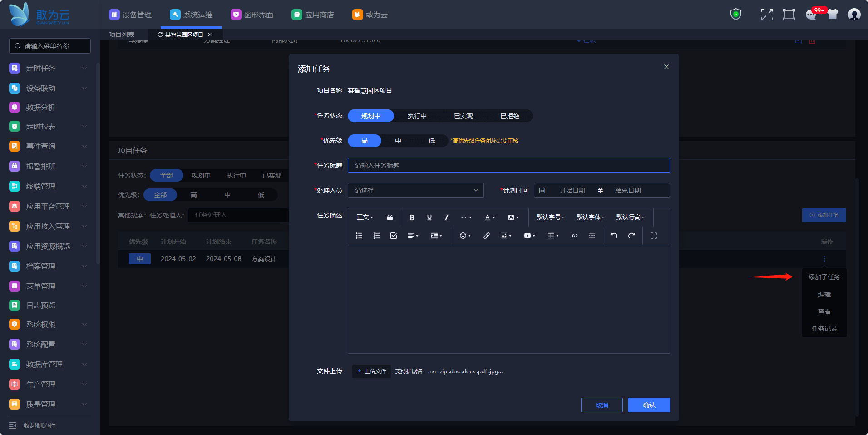Click the Bold formatting icon
The width and height of the screenshot is (868, 435).
tap(412, 217)
